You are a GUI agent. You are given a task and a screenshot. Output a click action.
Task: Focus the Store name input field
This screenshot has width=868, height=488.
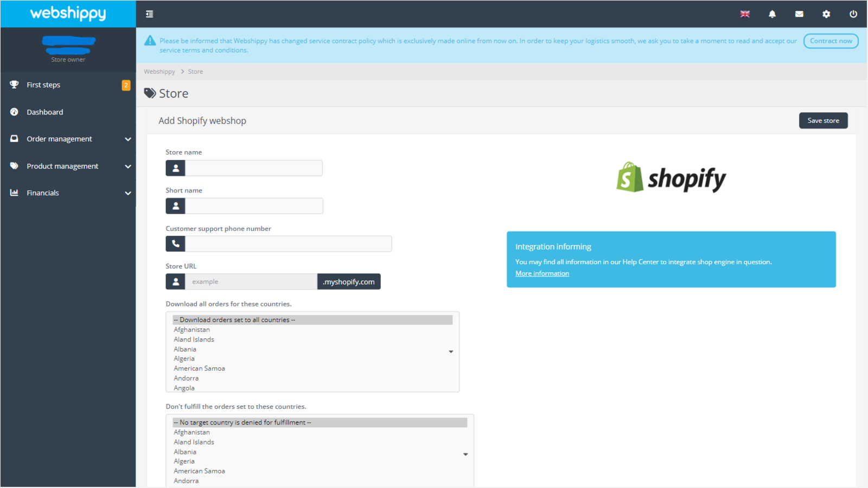(x=254, y=168)
